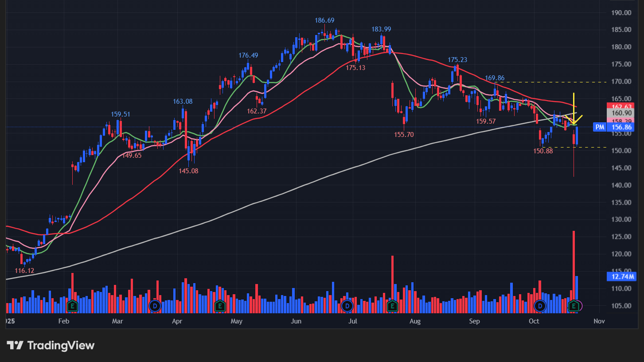This screenshot has width=644, height=362.
Task: Select the red 162.63 moving average label
Action: pos(621,106)
